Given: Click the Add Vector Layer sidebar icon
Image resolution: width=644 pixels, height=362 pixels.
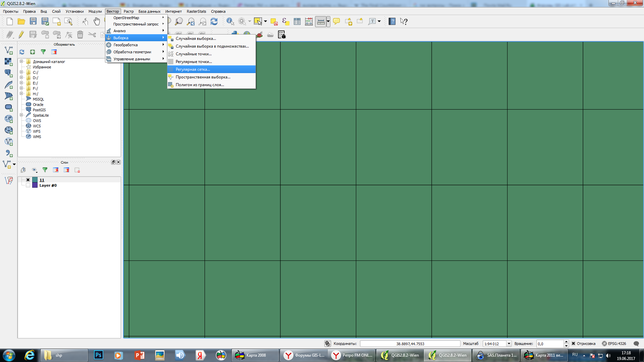Looking at the screenshot, I should point(9,50).
